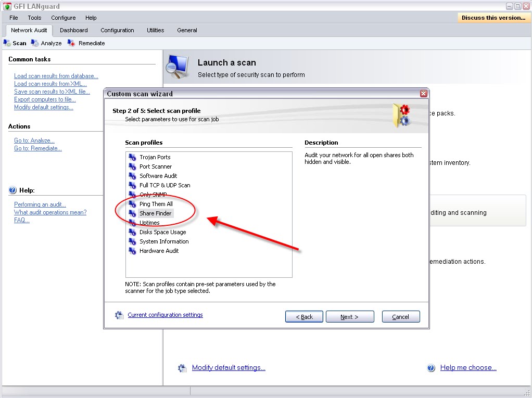Switch to the General tab
This screenshot has width=532, height=398.
point(187,30)
